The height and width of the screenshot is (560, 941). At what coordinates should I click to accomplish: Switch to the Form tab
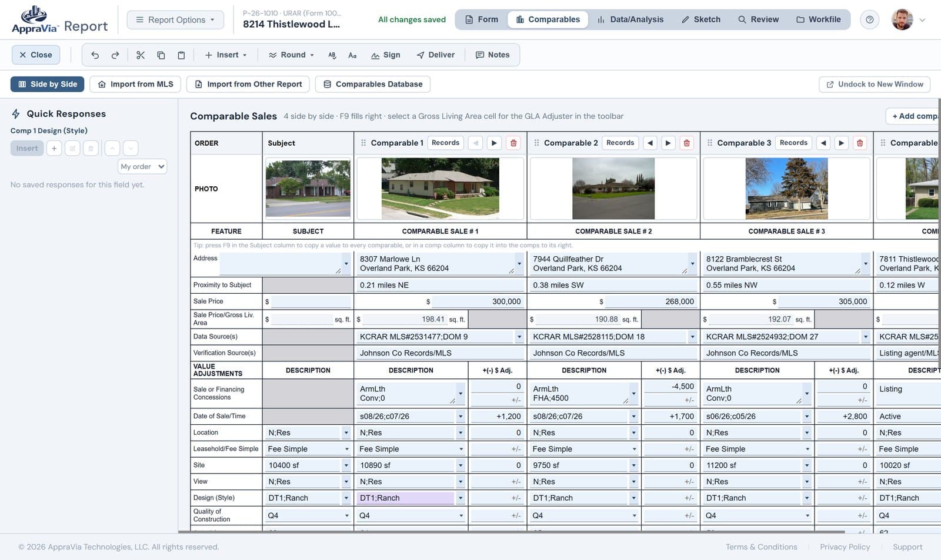click(482, 19)
